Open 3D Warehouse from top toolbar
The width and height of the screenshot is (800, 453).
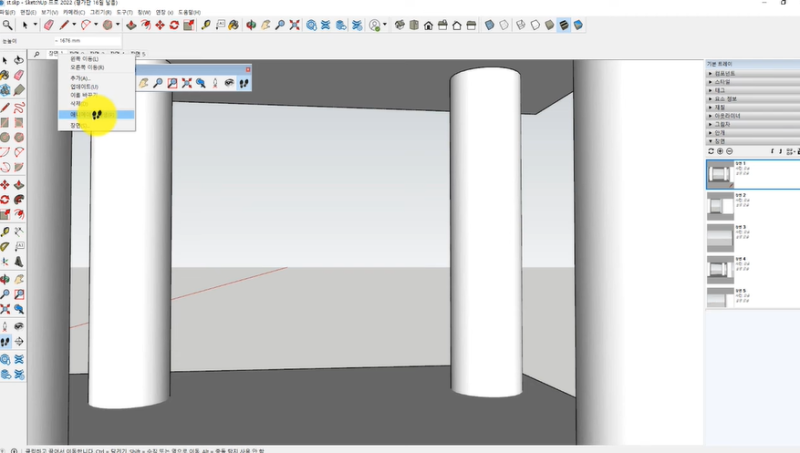coord(311,25)
